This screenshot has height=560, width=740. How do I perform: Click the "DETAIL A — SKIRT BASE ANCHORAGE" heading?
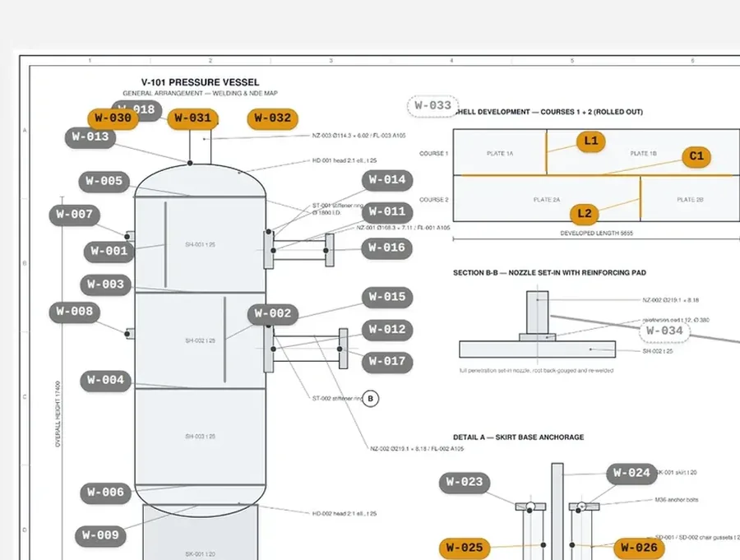point(518,437)
